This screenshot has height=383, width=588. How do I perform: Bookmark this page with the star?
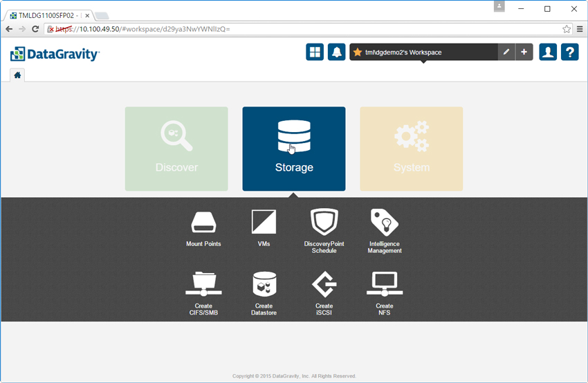click(567, 29)
